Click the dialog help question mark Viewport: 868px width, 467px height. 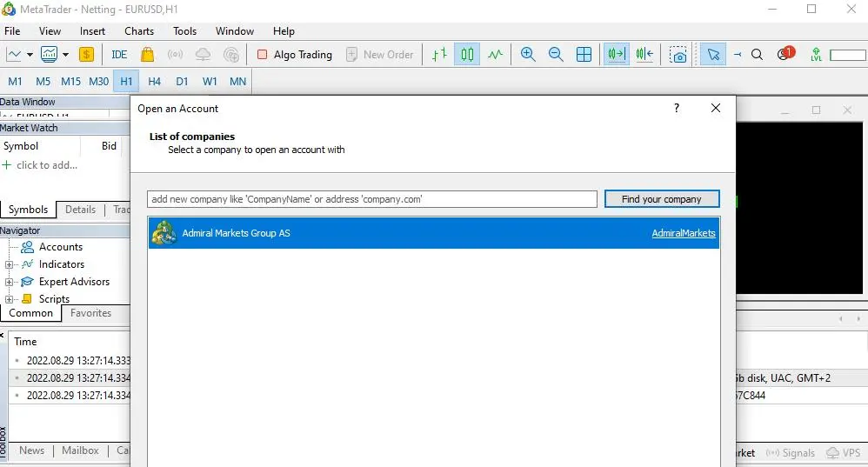[x=677, y=108]
